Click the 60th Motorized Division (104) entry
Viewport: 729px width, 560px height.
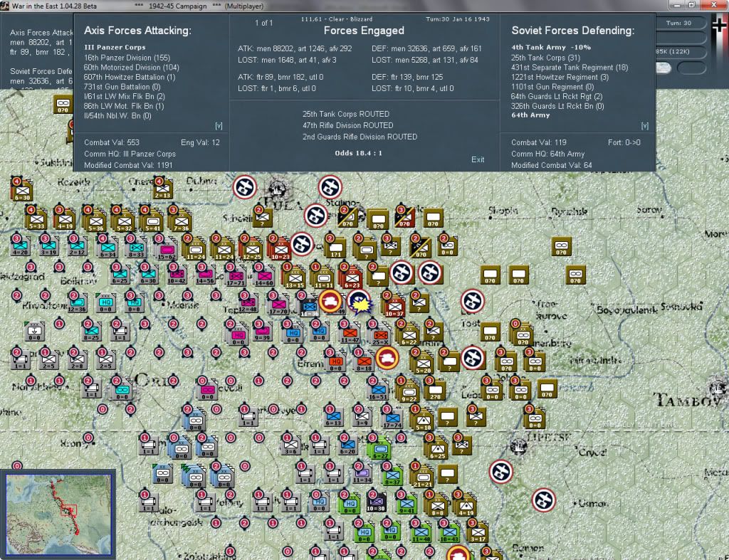pyautogui.click(x=131, y=68)
